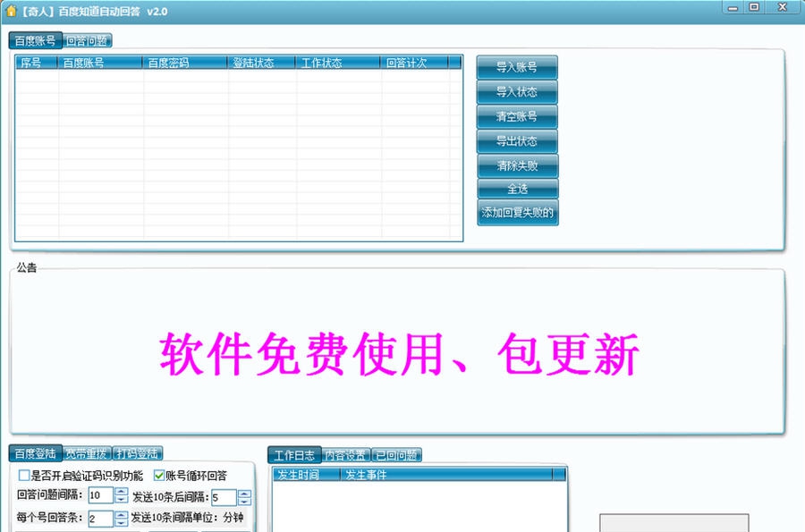The image size is (805, 532).
Task: Click the 全选 (Select All) button
Action: (x=517, y=189)
